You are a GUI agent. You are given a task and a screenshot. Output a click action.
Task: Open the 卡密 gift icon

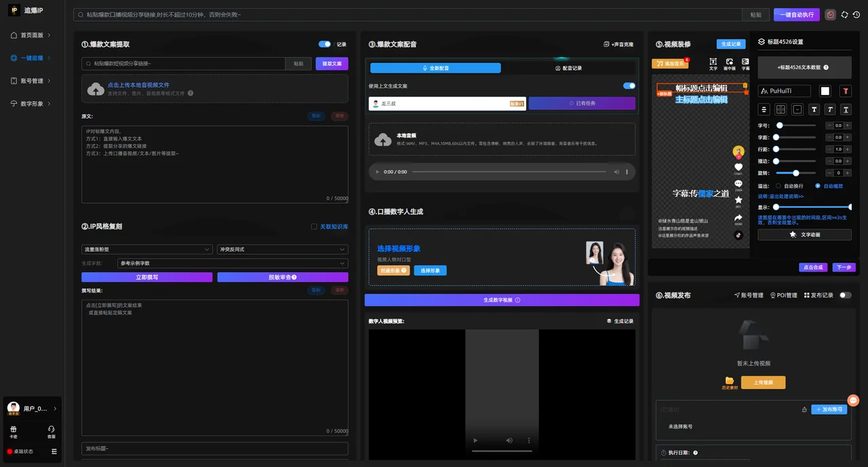14,432
